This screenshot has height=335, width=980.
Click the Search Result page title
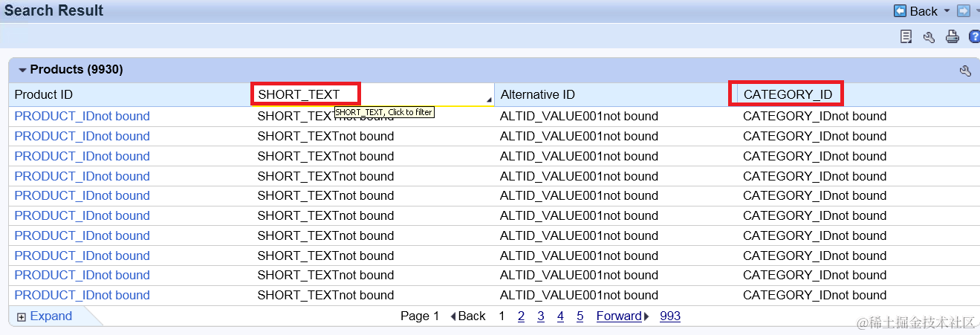pyautogui.click(x=54, y=11)
